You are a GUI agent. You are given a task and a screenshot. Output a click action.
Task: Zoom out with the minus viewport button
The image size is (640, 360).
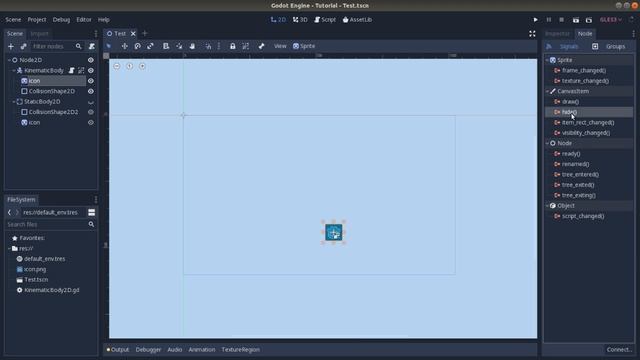(117, 66)
